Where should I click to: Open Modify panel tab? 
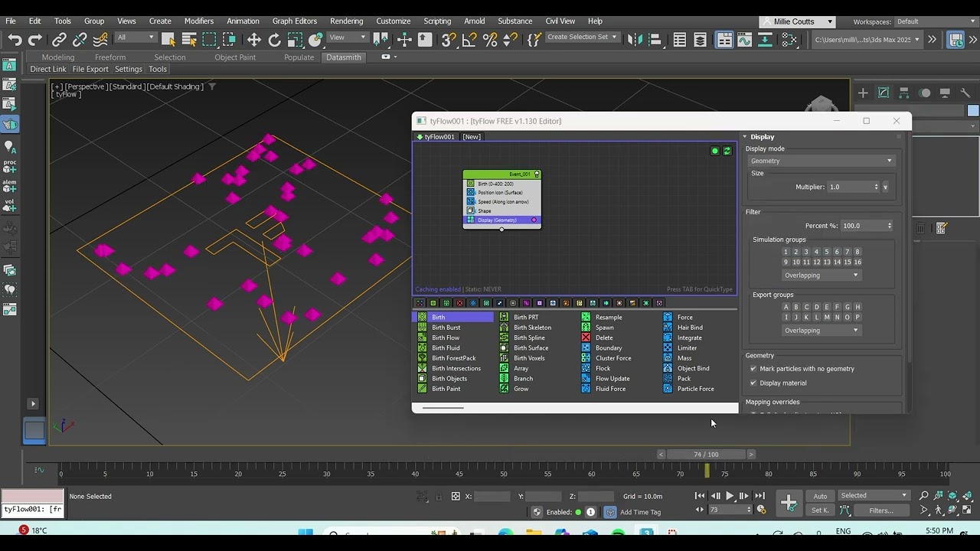[x=884, y=93]
